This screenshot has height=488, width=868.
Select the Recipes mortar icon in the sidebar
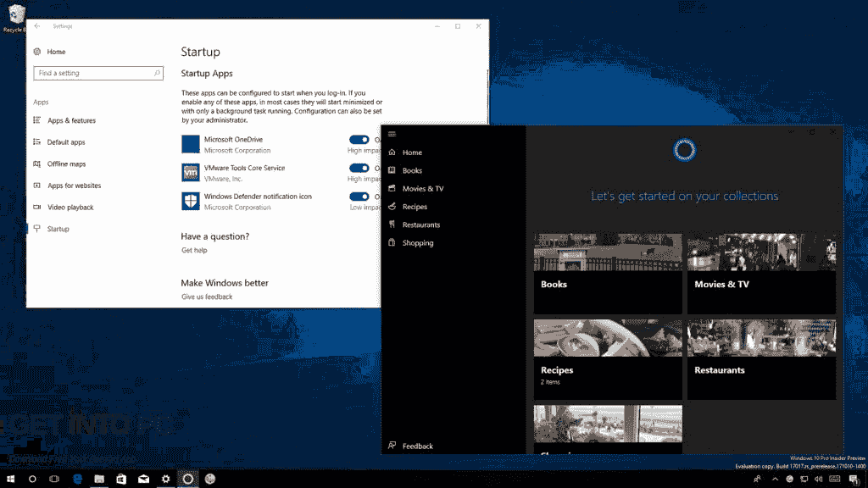pos(392,206)
